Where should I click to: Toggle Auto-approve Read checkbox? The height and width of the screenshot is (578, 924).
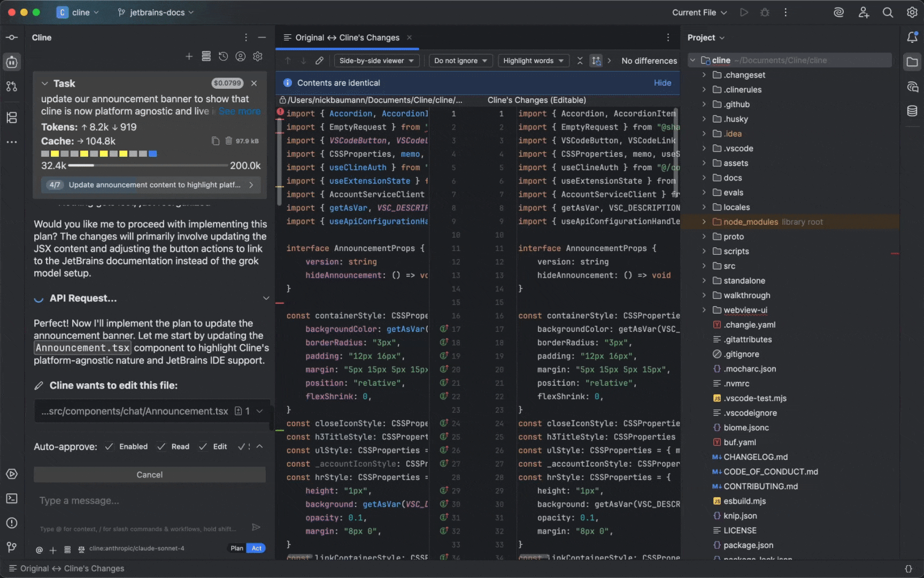pos(161,446)
